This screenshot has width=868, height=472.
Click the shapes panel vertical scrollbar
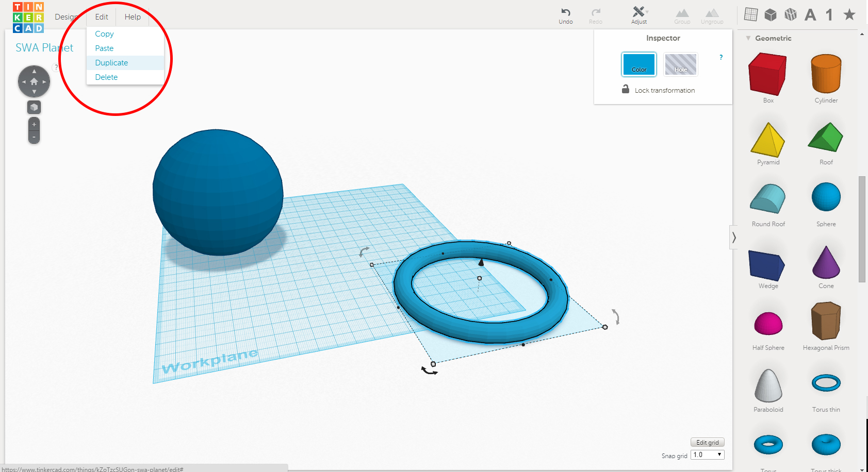pyautogui.click(x=862, y=229)
